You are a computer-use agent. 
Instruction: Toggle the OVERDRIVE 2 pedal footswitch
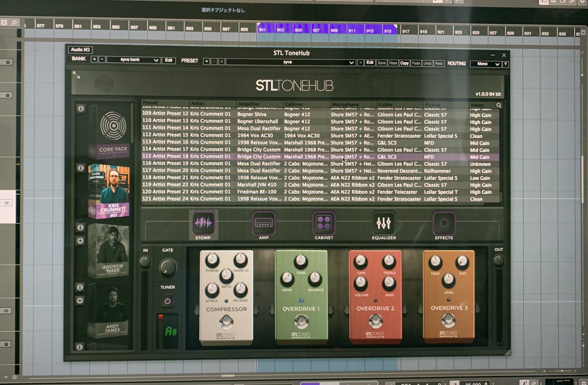point(375,322)
